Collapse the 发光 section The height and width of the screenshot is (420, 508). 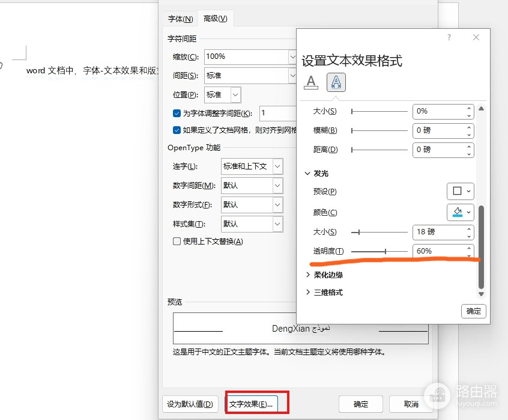pyautogui.click(x=316, y=174)
